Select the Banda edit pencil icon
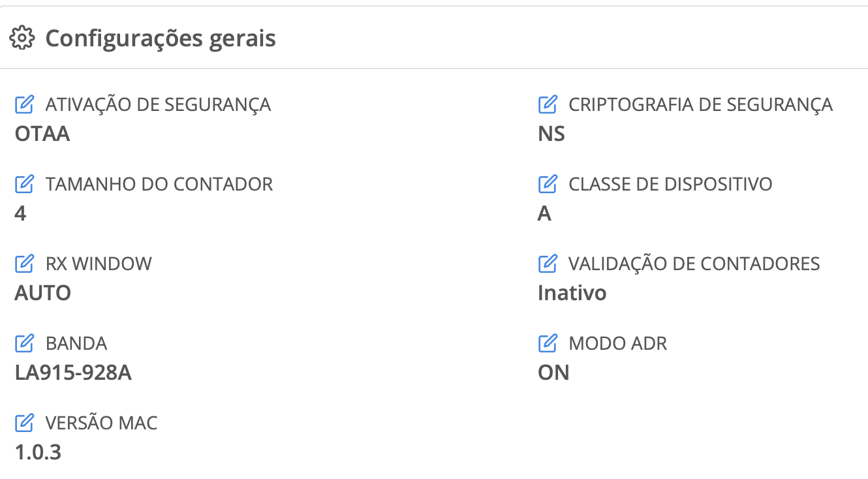Viewport: 868px width, 479px height. (24, 343)
